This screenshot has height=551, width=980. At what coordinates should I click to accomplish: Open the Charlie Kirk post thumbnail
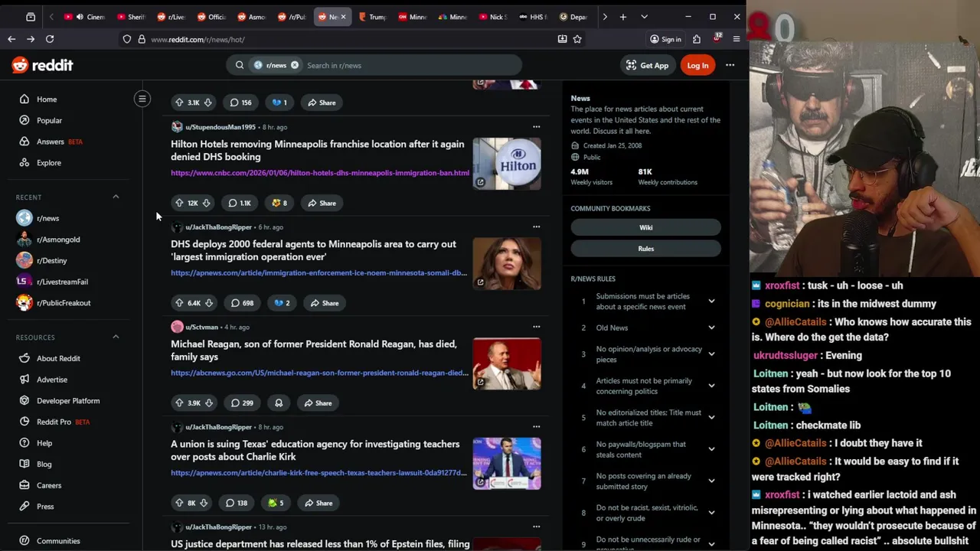(x=507, y=463)
